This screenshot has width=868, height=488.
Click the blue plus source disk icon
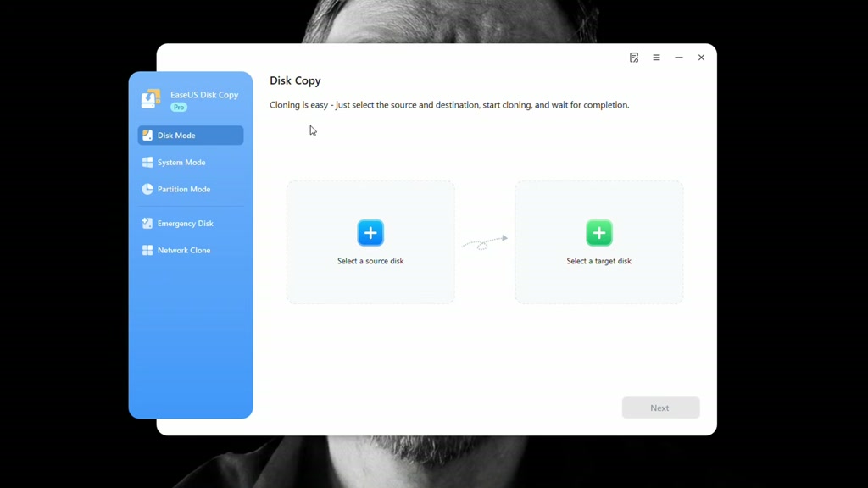coord(370,233)
